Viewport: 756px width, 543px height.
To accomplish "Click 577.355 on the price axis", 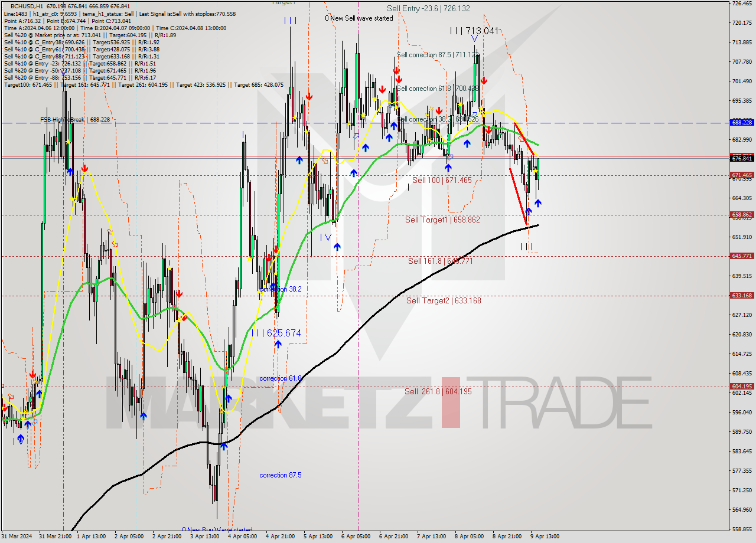I will [x=742, y=471].
